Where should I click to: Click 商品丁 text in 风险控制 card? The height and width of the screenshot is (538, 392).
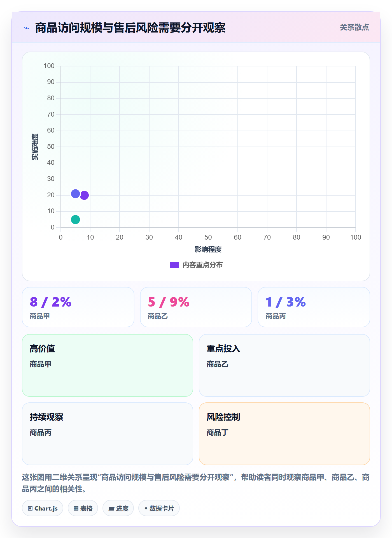point(218,433)
